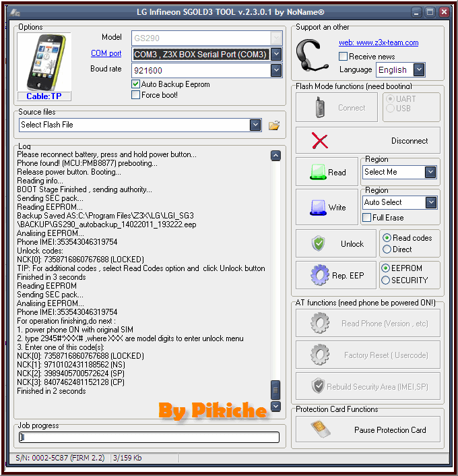Viewport: 458px width, 476px height.
Task: Enable the Full Erase checkbox
Action: [366, 218]
